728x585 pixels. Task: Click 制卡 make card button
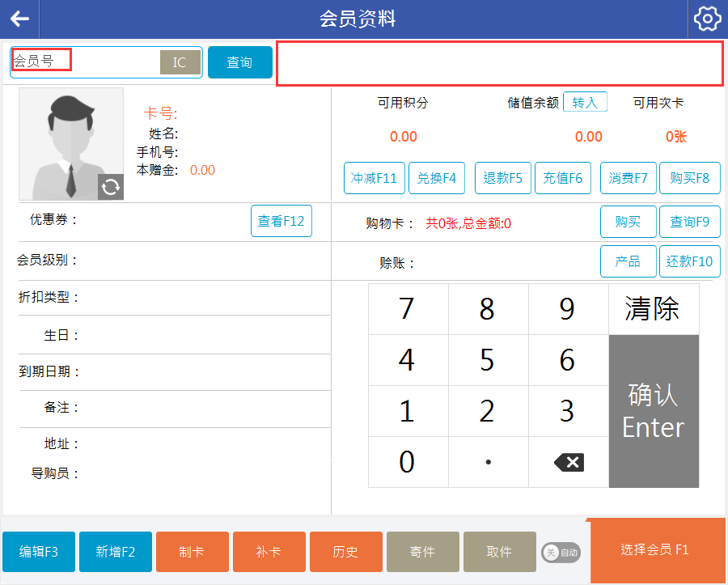193,552
